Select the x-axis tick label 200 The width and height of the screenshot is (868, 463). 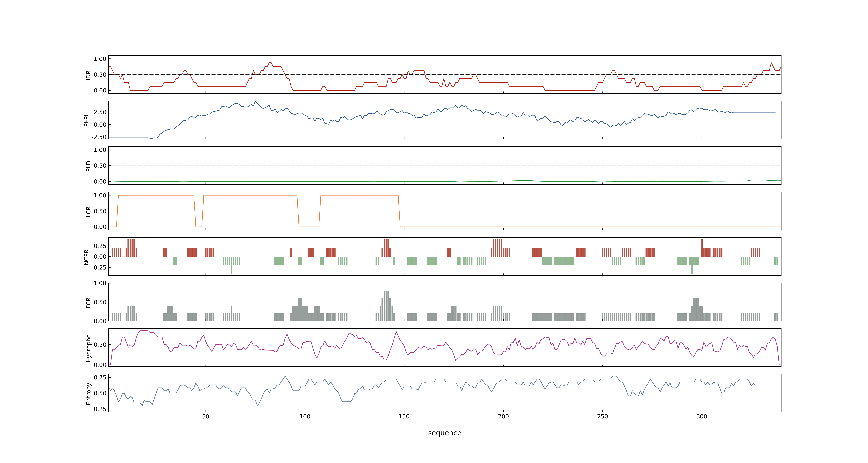[x=503, y=416]
